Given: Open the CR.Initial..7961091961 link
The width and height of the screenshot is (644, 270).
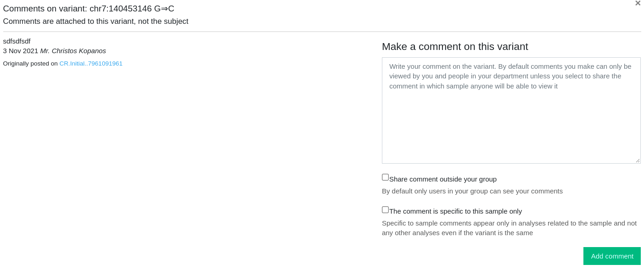Looking at the screenshot, I should tap(91, 64).
